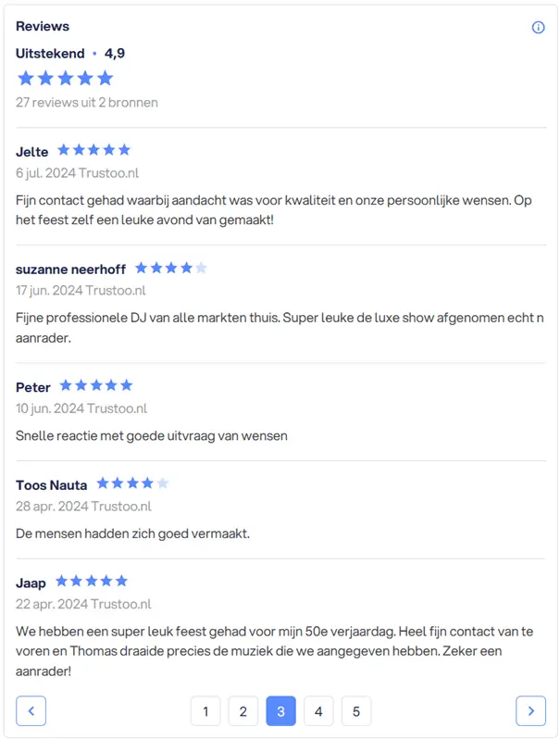This screenshot has width=560, height=740.
Task: Select the active page 3 button
Action: pyautogui.click(x=280, y=710)
